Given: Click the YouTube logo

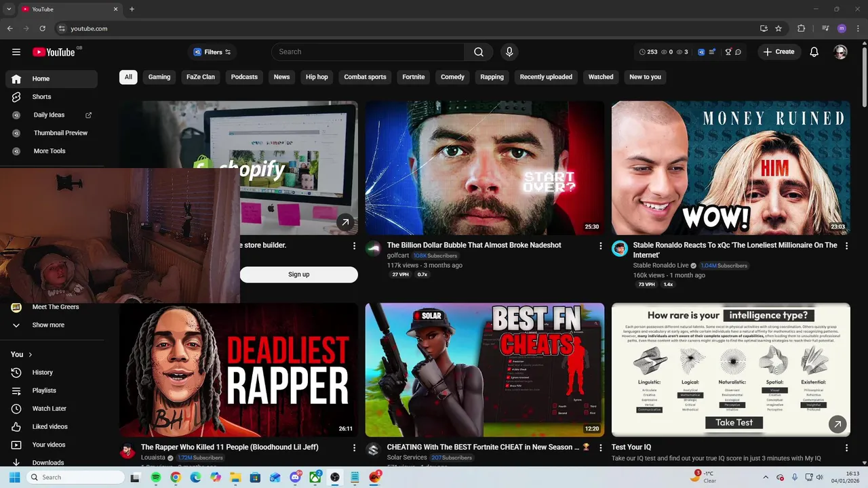Looking at the screenshot, I should point(54,52).
